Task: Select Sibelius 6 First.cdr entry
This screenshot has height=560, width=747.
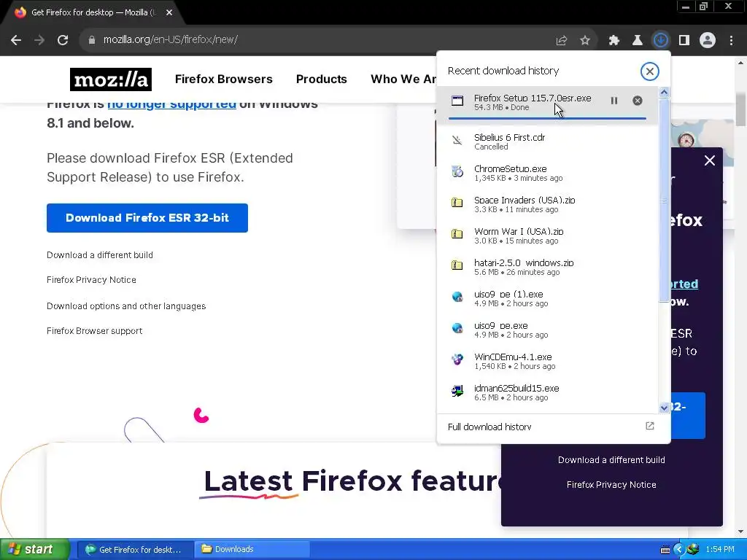Action: pyautogui.click(x=547, y=142)
